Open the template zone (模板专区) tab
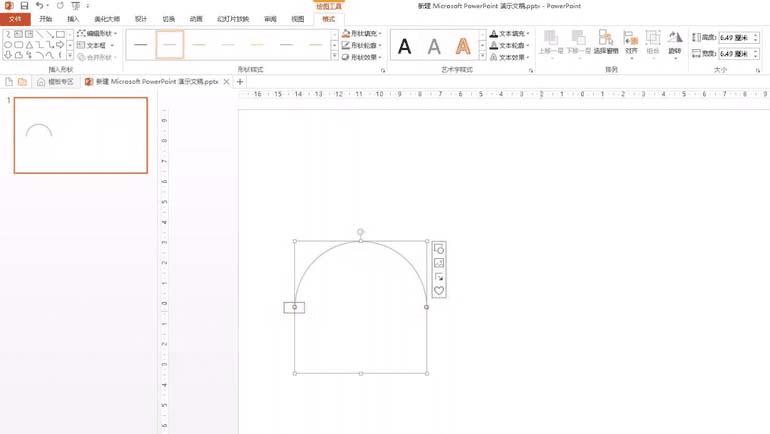 tap(53, 81)
